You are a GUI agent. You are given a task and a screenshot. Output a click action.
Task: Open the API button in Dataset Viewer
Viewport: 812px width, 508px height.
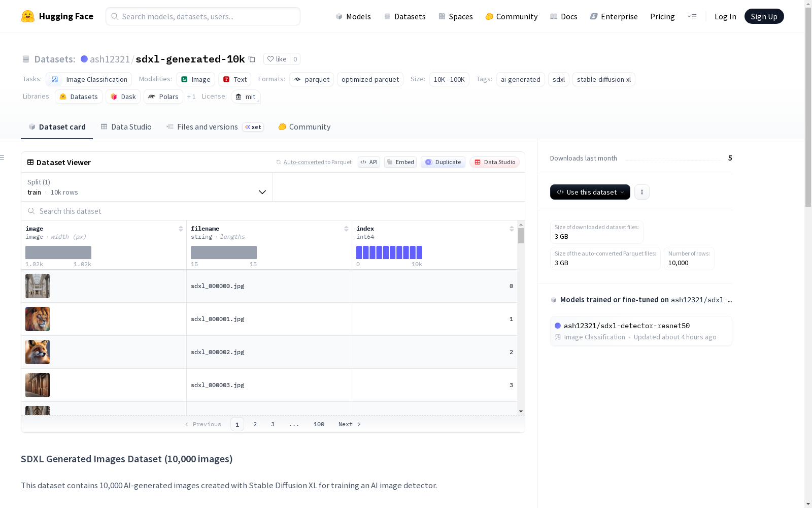click(369, 162)
